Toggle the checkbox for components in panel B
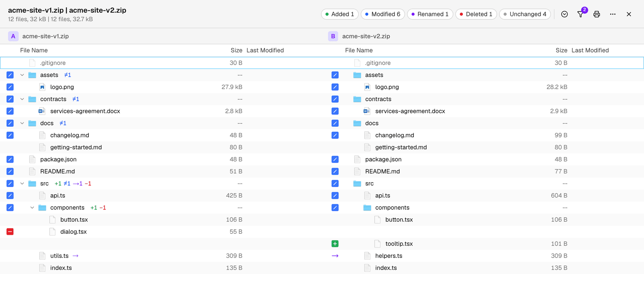The width and height of the screenshot is (644, 281). (x=335, y=207)
